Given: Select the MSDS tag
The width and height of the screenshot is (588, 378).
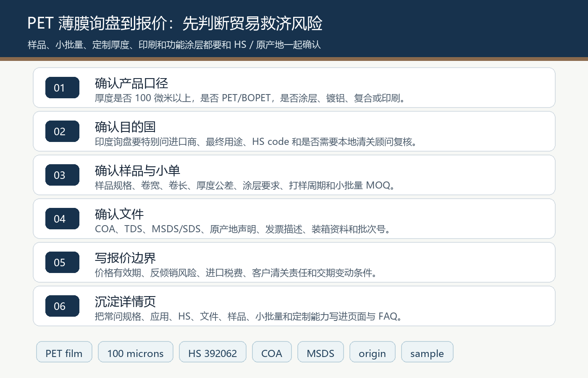Looking at the screenshot, I should 320,352.
